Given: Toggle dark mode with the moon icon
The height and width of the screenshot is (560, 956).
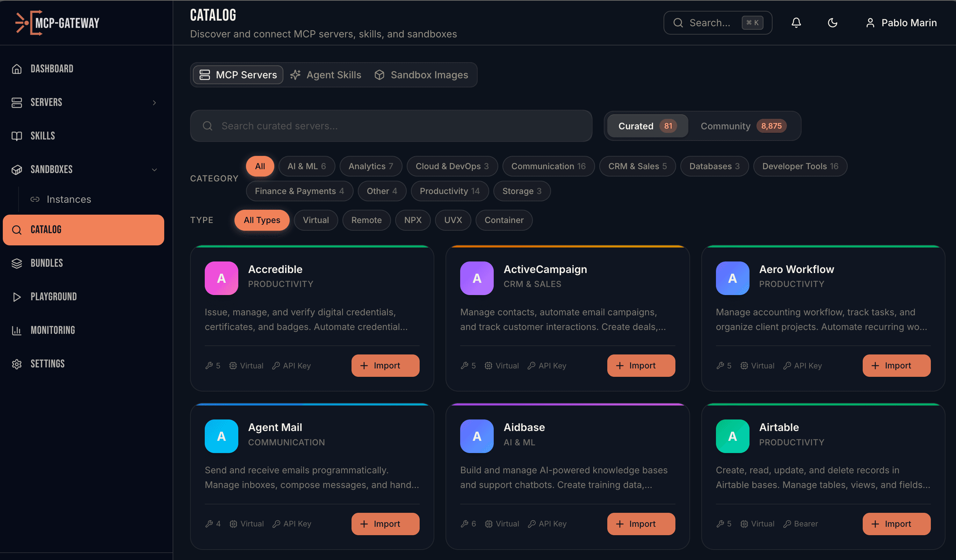Looking at the screenshot, I should pos(832,23).
